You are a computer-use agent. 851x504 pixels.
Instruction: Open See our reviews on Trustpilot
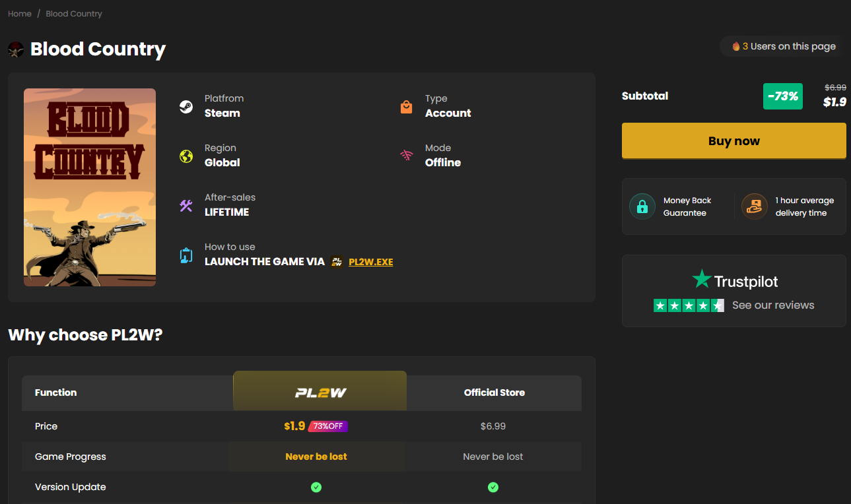point(773,305)
